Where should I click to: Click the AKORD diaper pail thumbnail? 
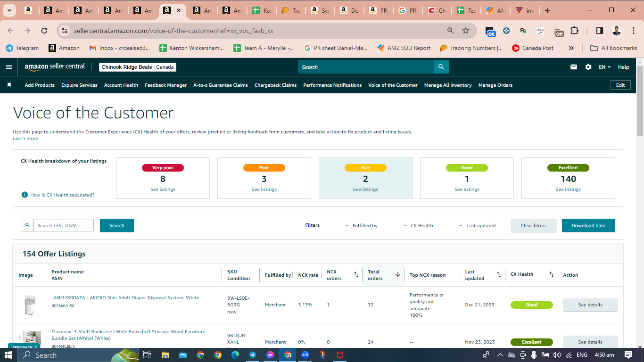tap(30, 305)
